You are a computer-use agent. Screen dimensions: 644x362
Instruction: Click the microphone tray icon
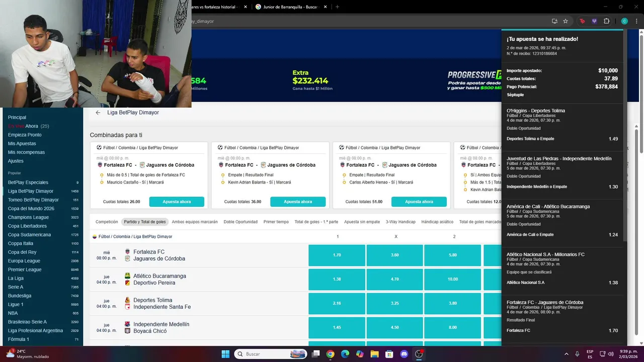[577, 354]
